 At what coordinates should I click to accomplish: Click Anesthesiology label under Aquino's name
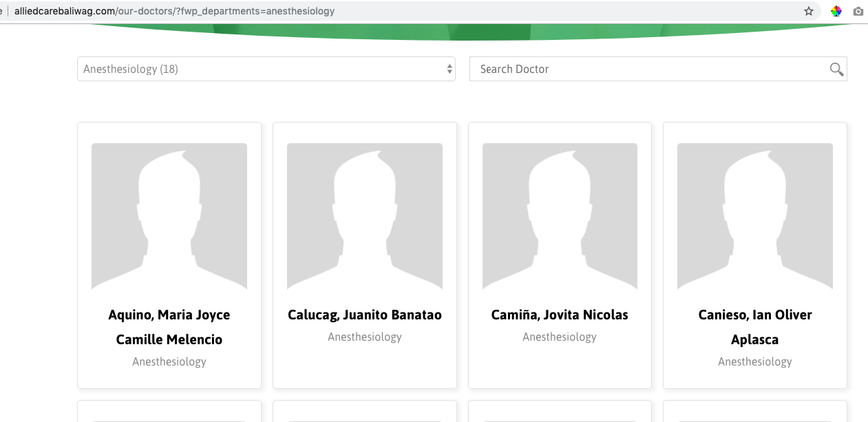pyautogui.click(x=169, y=361)
